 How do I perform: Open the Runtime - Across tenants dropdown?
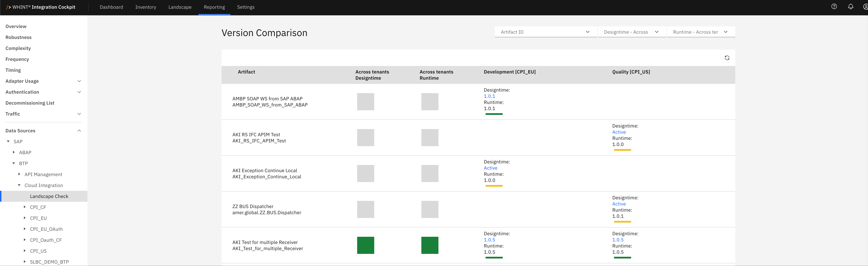(x=701, y=32)
